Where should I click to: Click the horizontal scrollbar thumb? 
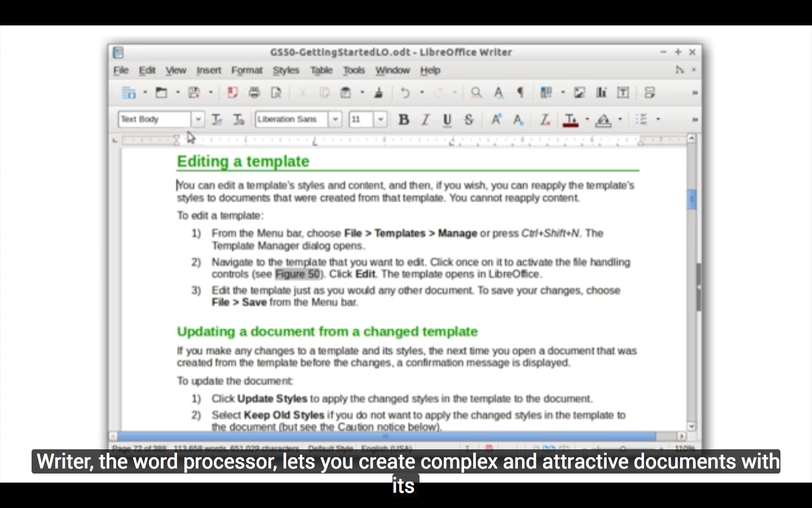click(386, 436)
